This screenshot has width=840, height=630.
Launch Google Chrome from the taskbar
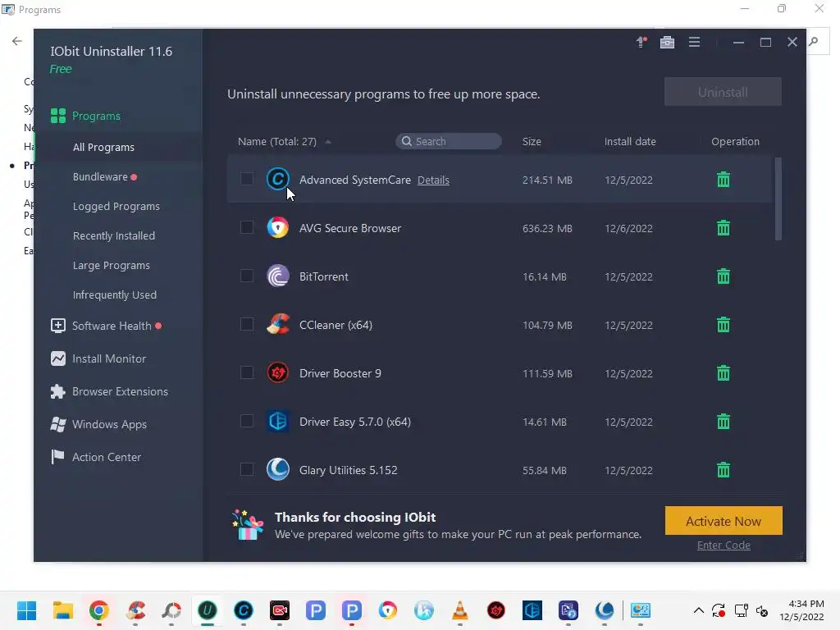point(99,610)
